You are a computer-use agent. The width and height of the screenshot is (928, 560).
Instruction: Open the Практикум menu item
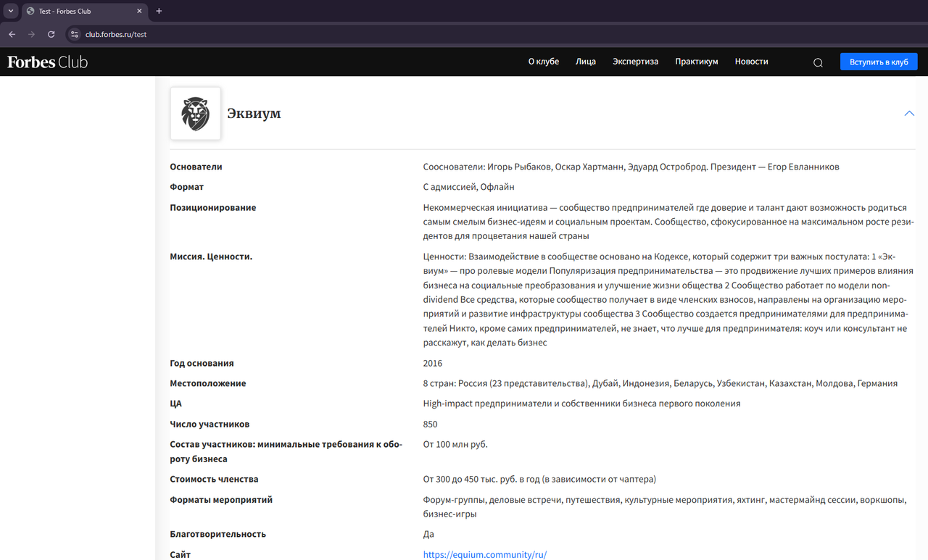696,62
